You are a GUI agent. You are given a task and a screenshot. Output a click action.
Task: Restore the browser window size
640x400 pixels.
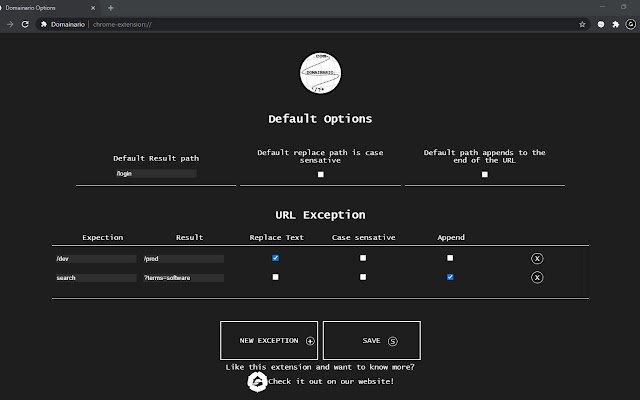pyautogui.click(x=623, y=7)
